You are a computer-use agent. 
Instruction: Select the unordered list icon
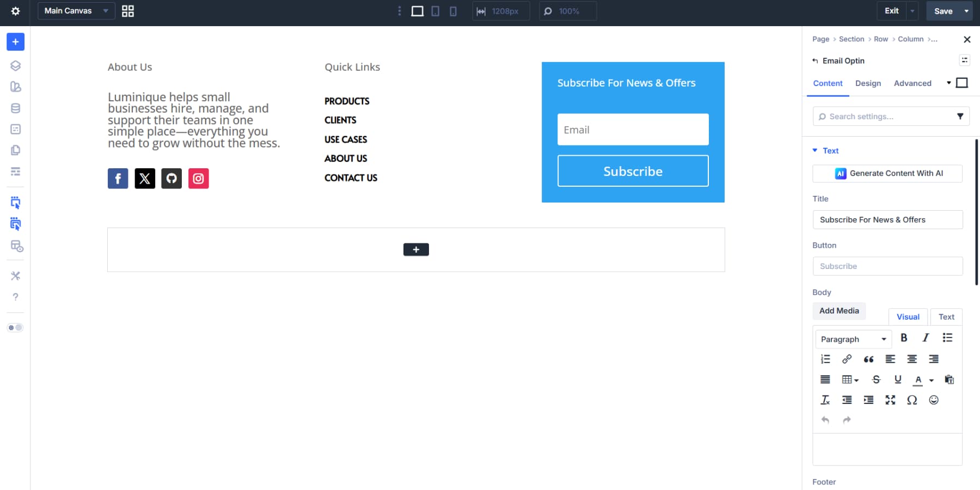947,338
